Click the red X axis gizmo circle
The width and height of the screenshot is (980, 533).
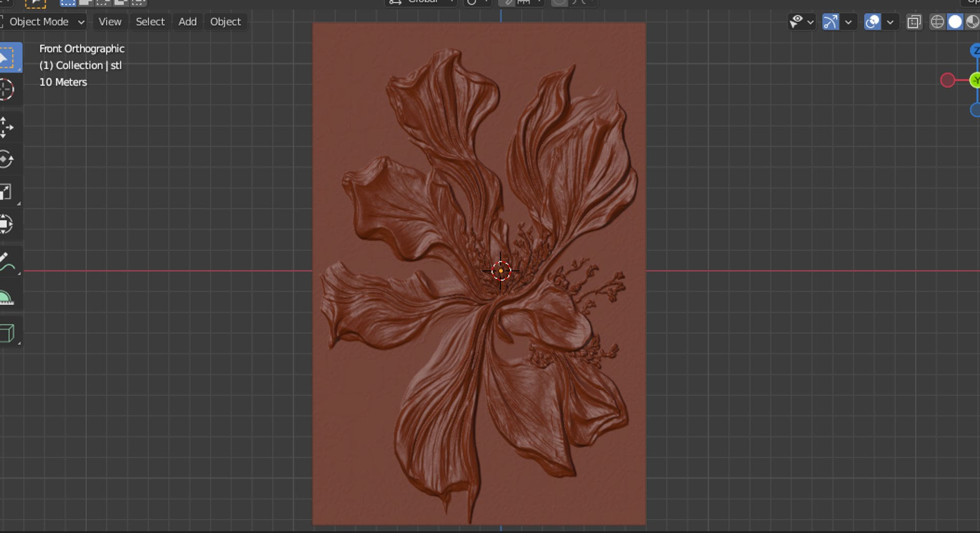[x=947, y=80]
